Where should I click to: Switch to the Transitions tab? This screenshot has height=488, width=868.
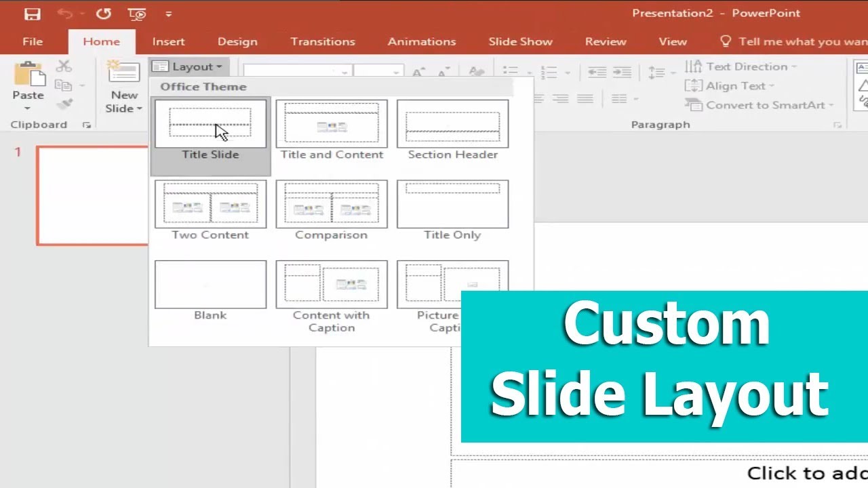(x=323, y=41)
